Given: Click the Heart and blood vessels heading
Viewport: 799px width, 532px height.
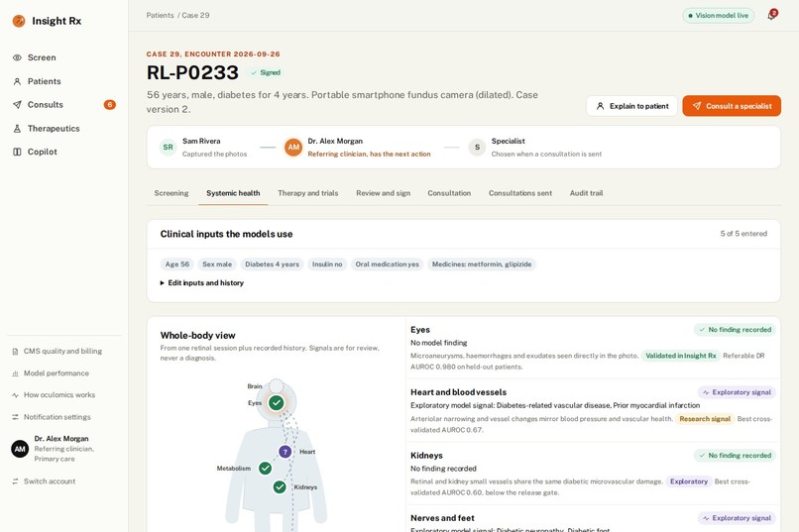Looking at the screenshot, I should (x=459, y=392).
